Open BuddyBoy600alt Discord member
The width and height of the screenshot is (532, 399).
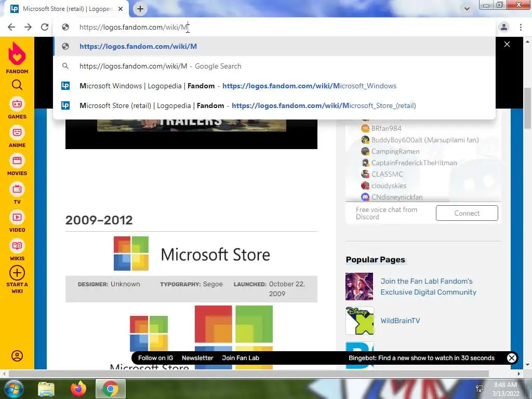pyautogui.click(x=420, y=140)
